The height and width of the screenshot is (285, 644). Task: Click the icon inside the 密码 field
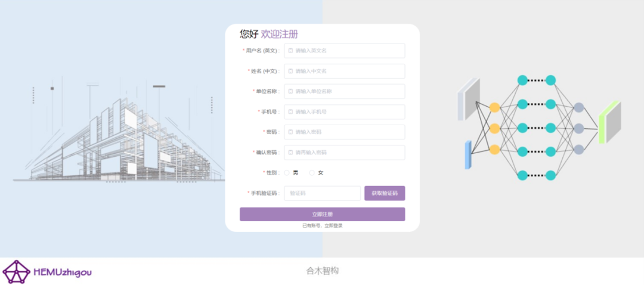pyautogui.click(x=291, y=132)
